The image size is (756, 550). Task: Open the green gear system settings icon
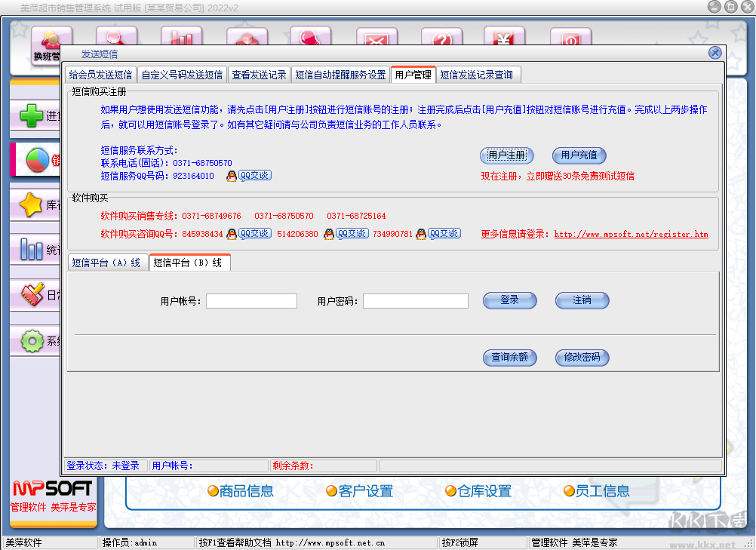click(32, 341)
